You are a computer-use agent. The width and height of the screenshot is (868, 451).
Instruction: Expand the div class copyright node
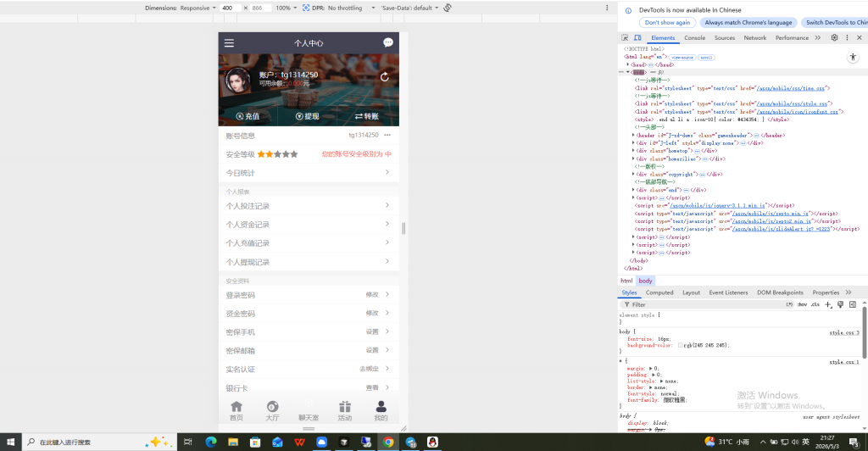click(633, 174)
